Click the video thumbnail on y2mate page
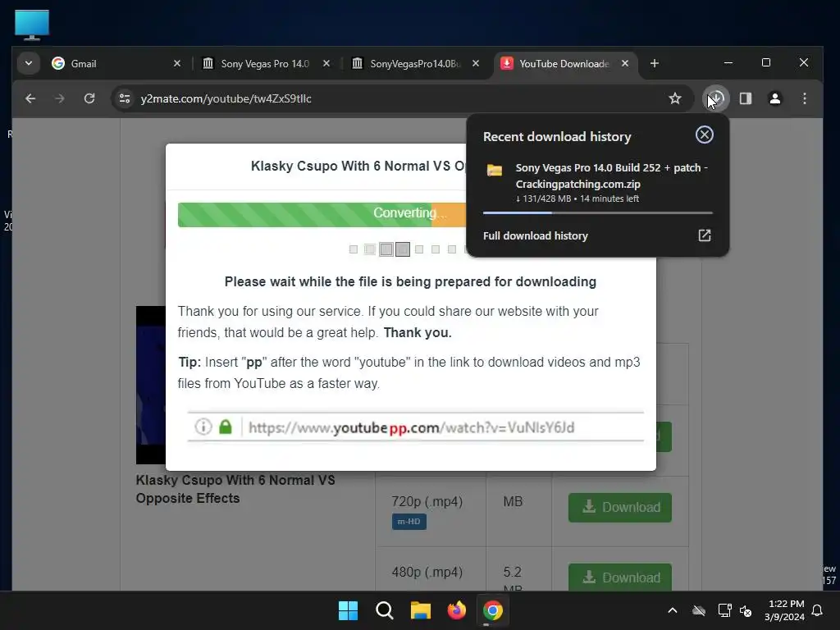The height and width of the screenshot is (630, 840). 151,386
